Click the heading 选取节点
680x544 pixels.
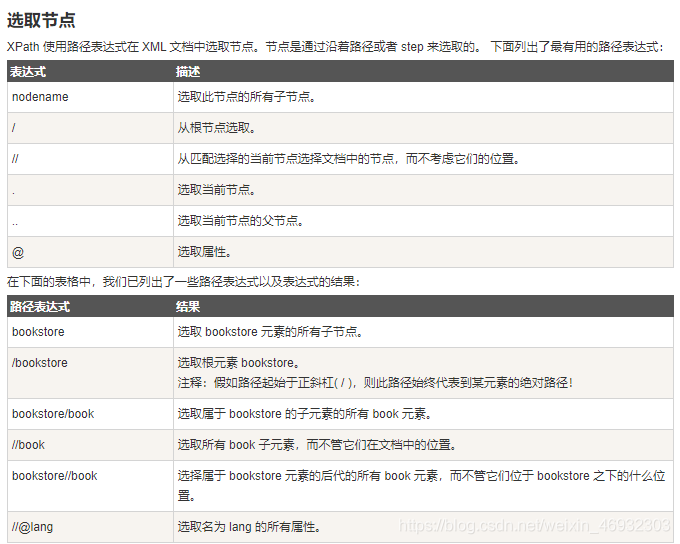coord(41,20)
